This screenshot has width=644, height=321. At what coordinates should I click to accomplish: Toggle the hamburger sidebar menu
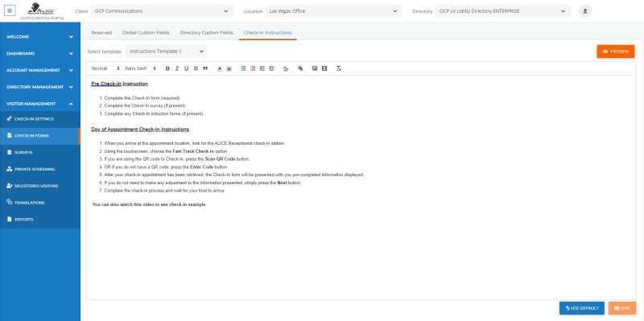10,10
